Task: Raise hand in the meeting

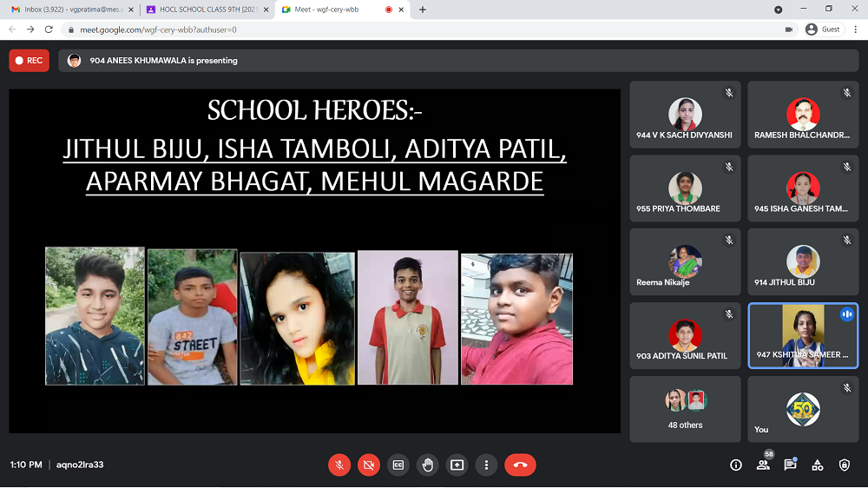Action: click(427, 465)
